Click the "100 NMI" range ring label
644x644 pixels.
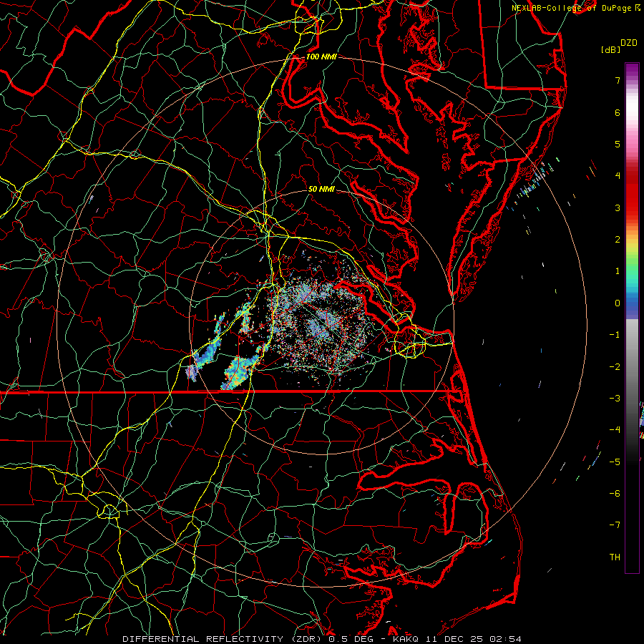point(321,57)
